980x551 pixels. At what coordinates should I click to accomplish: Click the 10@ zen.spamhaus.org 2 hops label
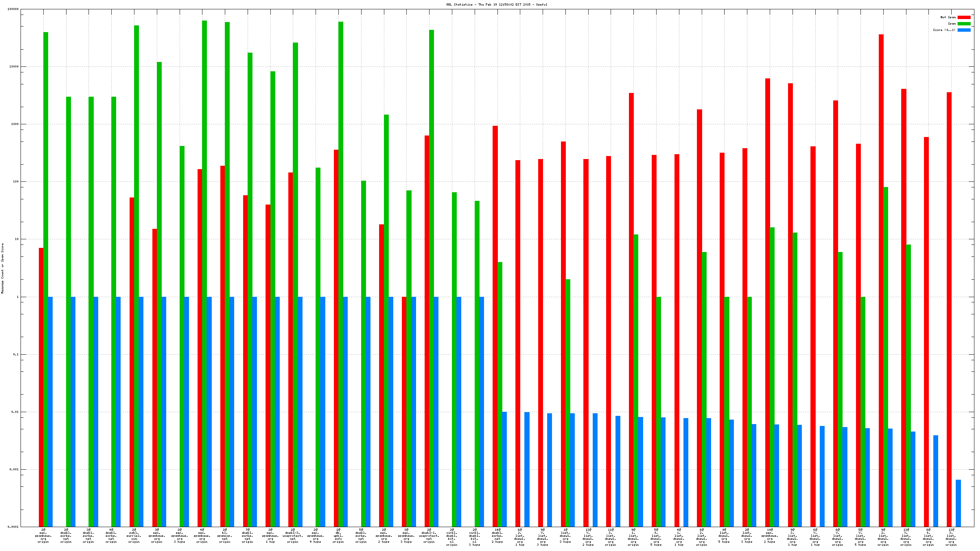770,536
